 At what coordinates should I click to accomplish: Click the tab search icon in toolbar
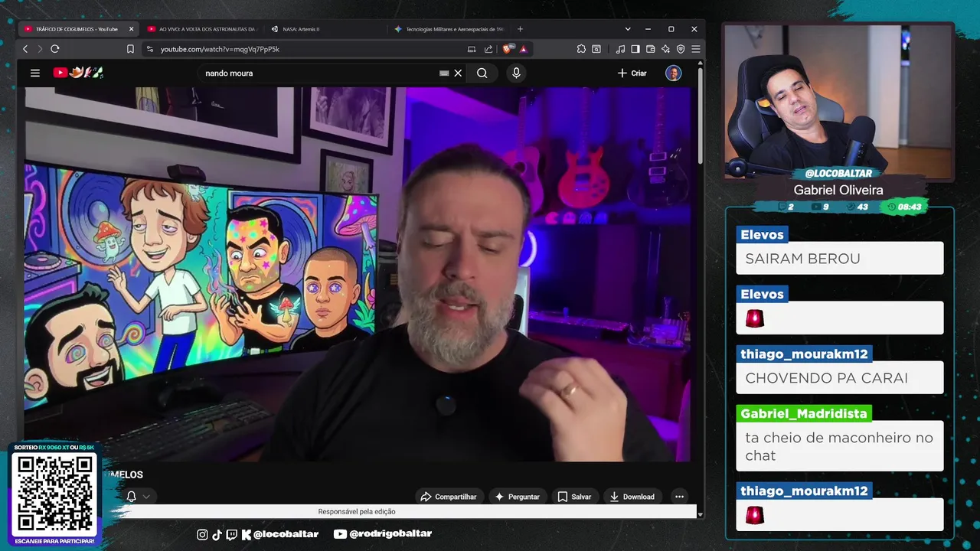click(x=596, y=49)
